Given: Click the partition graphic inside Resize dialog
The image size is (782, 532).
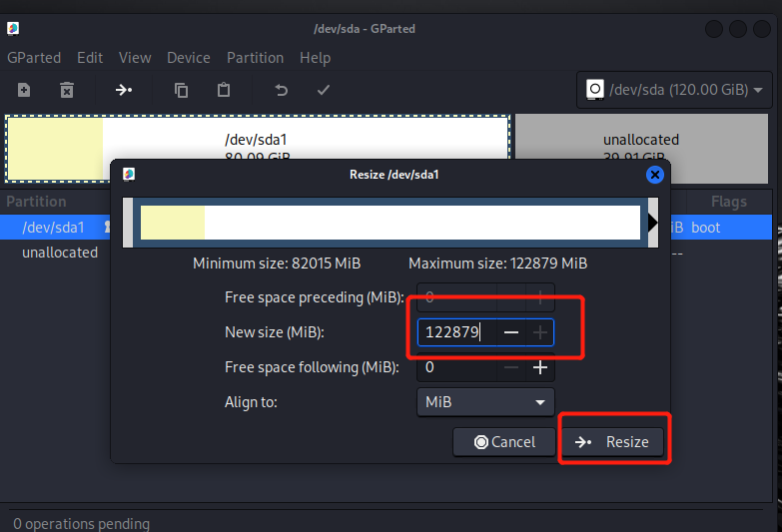Looking at the screenshot, I should [391, 223].
